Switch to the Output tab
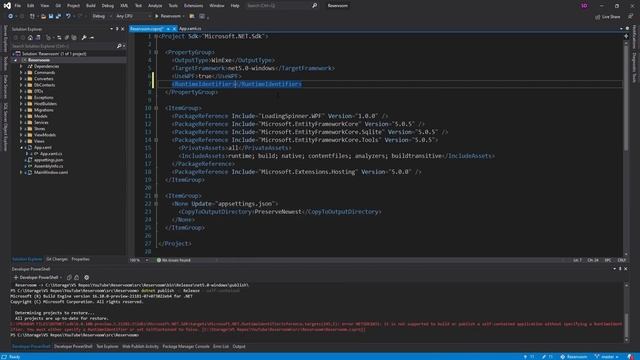Viewport: 640px width, 360px height. 239,347
